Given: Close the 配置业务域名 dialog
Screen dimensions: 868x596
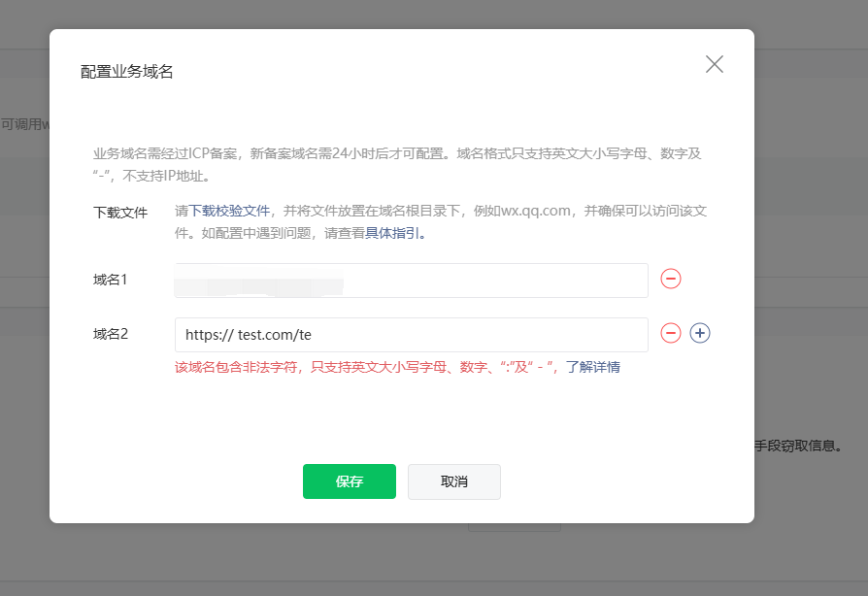Looking at the screenshot, I should (714, 64).
